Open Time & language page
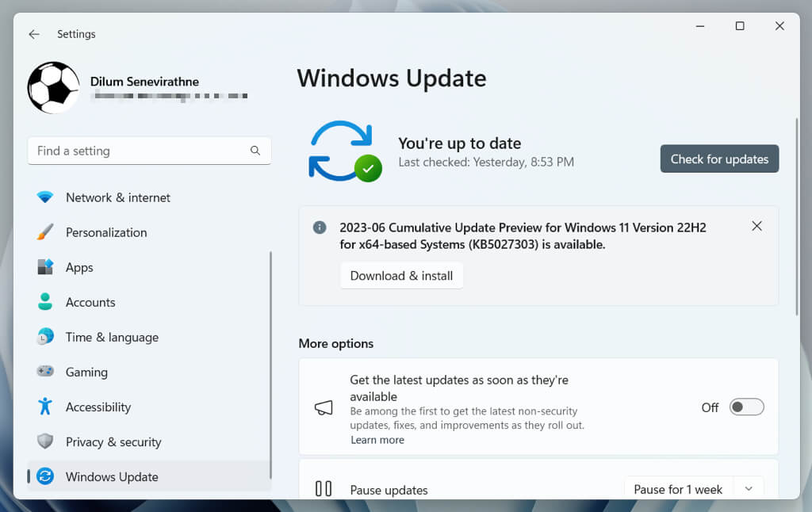 pyautogui.click(x=149, y=337)
